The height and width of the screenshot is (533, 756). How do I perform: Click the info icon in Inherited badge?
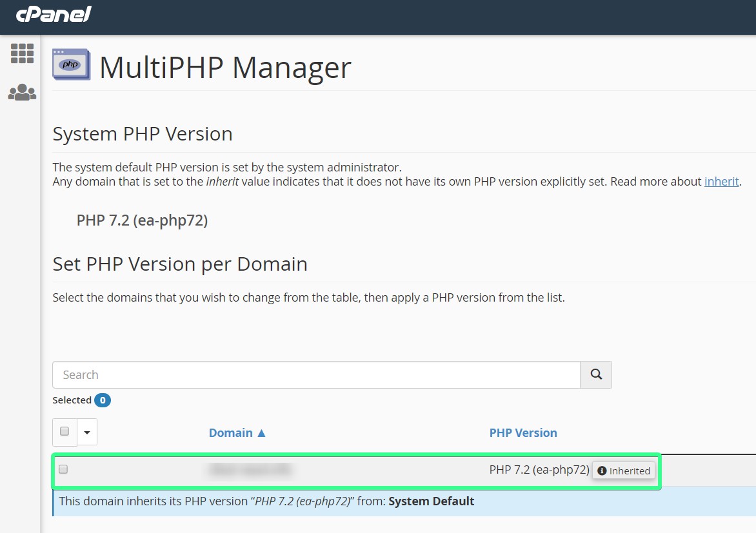602,471
